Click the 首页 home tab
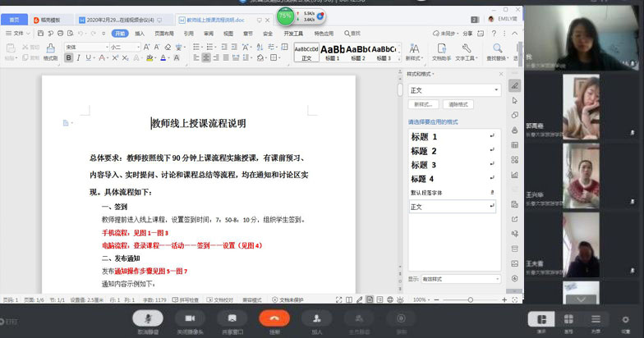The width and height of the screenshot is (644, 338). [x=14, y=18]
